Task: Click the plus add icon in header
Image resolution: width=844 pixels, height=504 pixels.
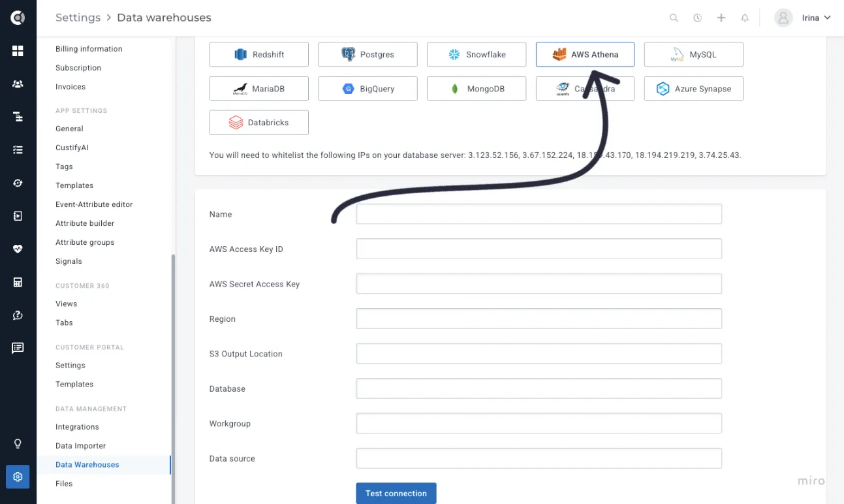Action: point(721,18)
